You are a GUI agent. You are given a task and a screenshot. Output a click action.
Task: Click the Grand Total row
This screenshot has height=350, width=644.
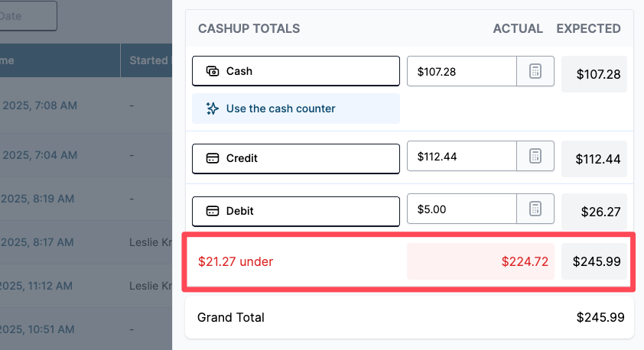click(410, 317)
